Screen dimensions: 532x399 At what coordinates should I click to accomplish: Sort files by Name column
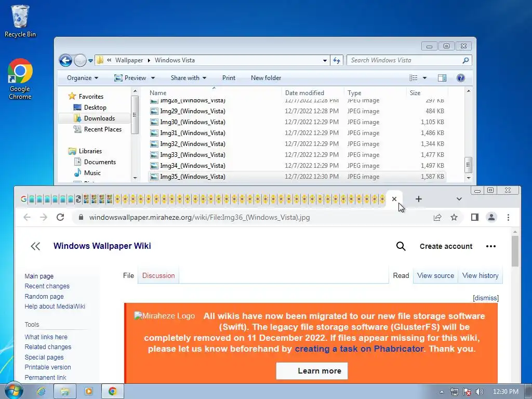[x=214, y=92]
